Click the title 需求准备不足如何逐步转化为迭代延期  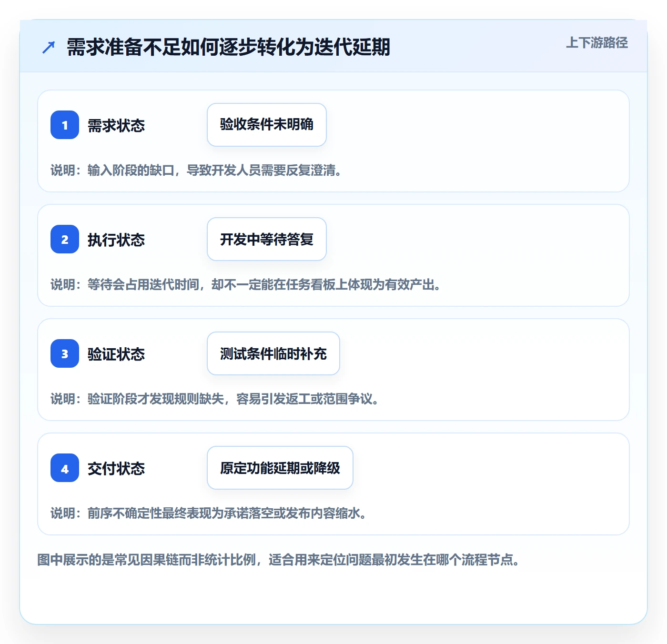tap(228, 47)
